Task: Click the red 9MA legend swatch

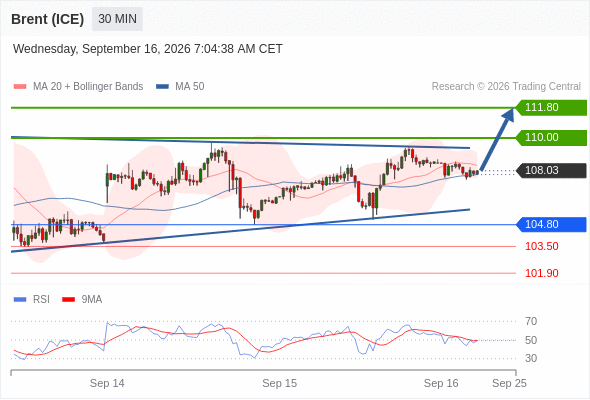Action: pyautogui.click(x=68, y=300)
